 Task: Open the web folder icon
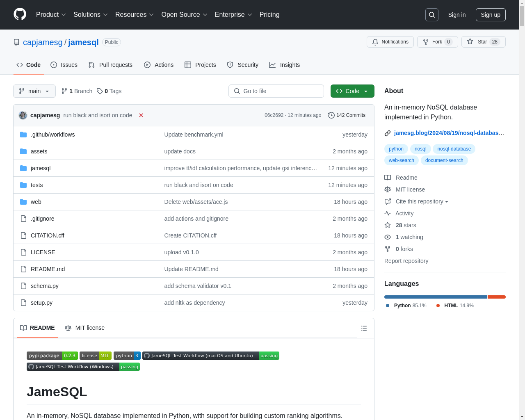(x=23, y=202)
